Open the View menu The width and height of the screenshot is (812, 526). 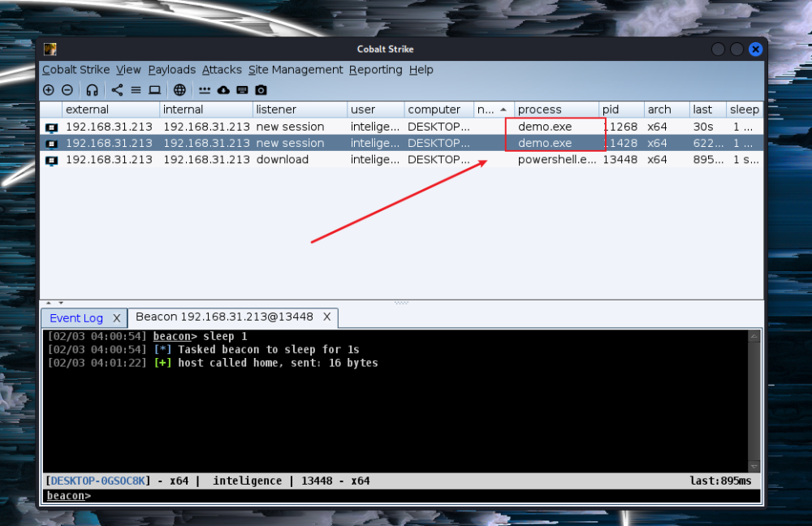click(x=128, y=69)
